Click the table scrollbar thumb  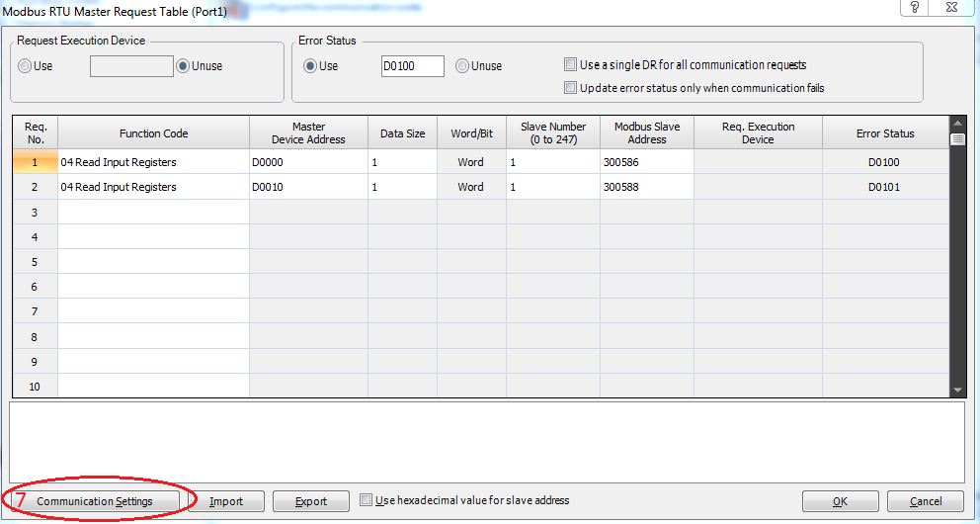click(x=957, y=138)
